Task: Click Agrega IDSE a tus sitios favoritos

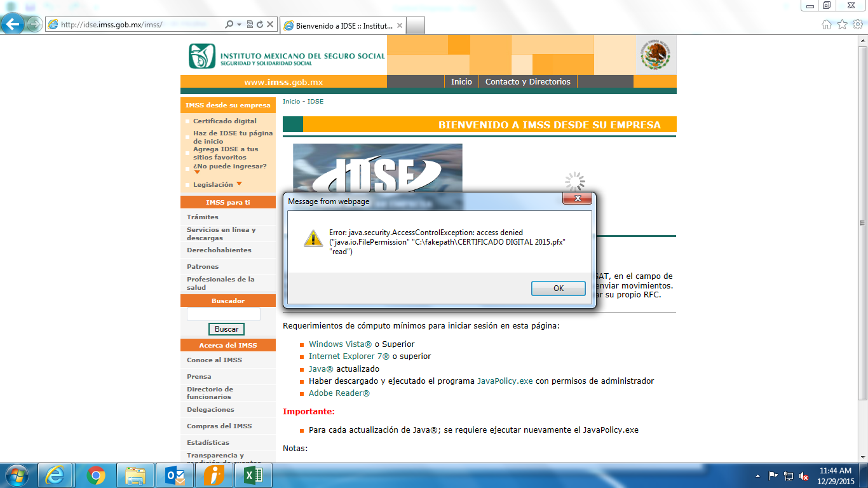Action: [x=226, y=153]
